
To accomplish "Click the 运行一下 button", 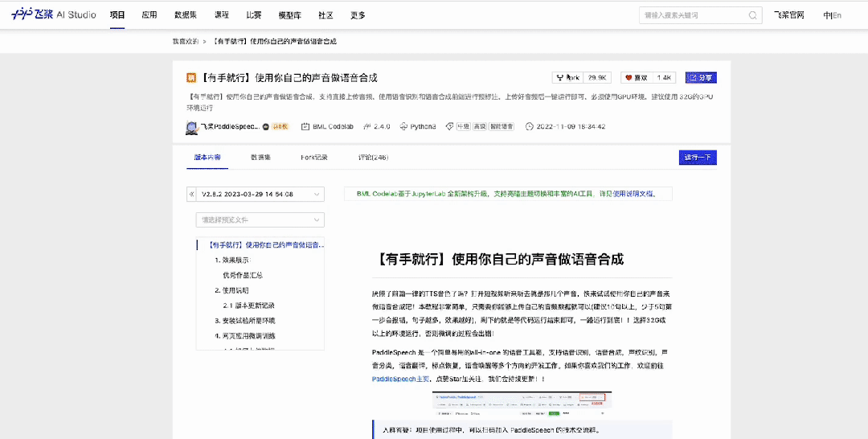I will click(698, 158).
